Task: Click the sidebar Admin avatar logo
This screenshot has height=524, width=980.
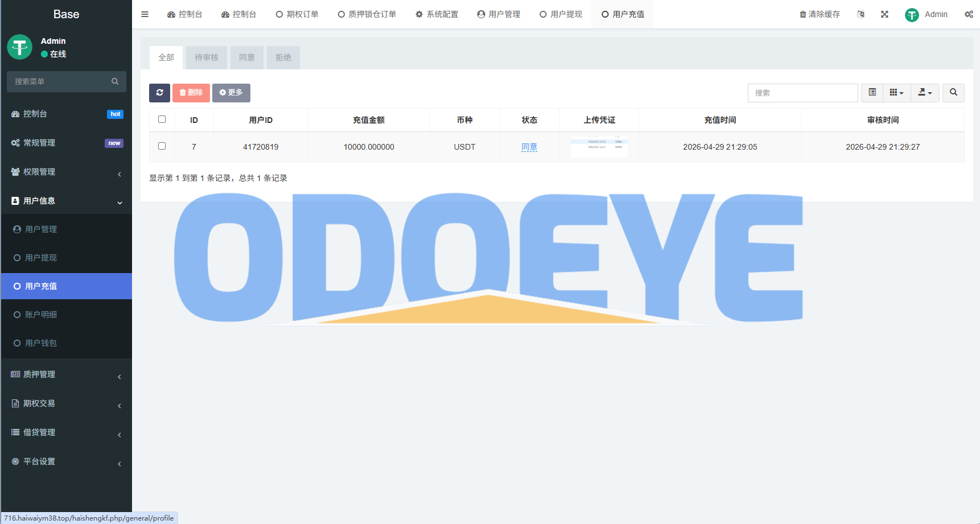Action: tap(20, 47)
